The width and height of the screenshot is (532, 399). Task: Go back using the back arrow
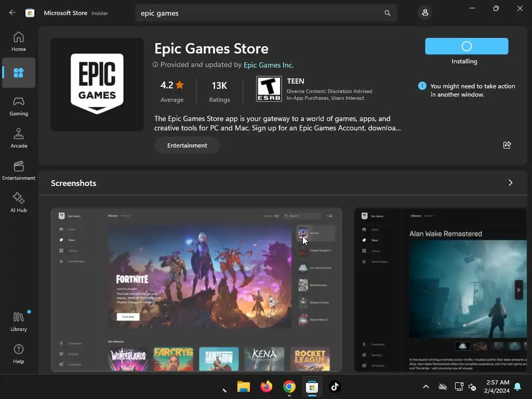tap(12, 13)
